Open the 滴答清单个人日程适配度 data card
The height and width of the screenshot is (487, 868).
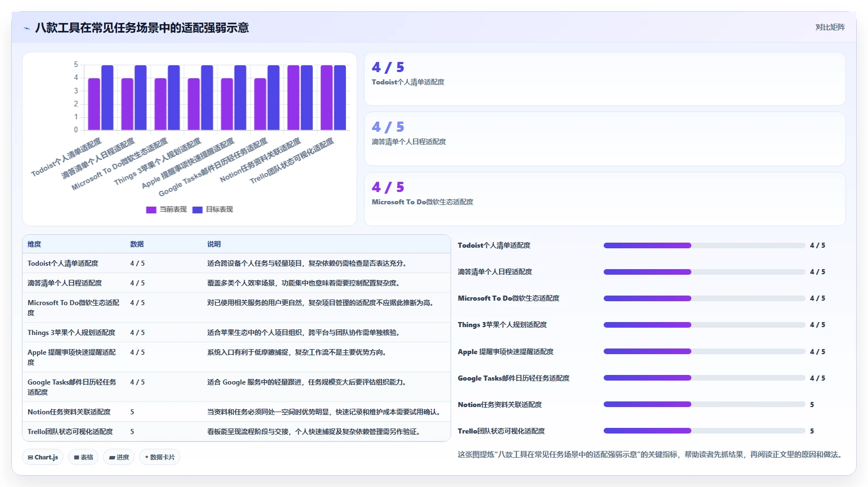(605, 139)
